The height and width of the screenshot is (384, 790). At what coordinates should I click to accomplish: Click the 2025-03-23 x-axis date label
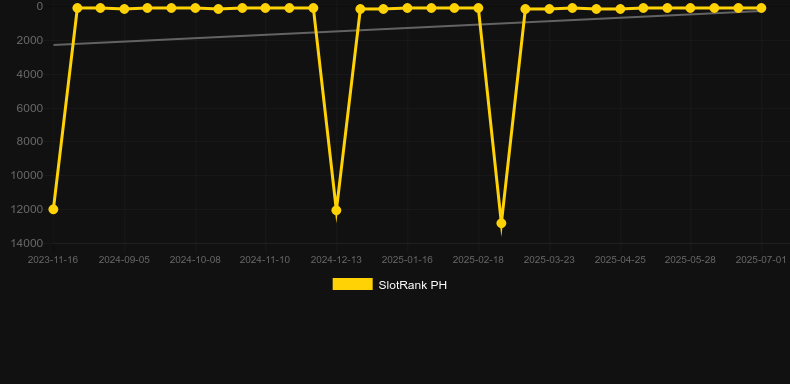click(x=549, y=260)
